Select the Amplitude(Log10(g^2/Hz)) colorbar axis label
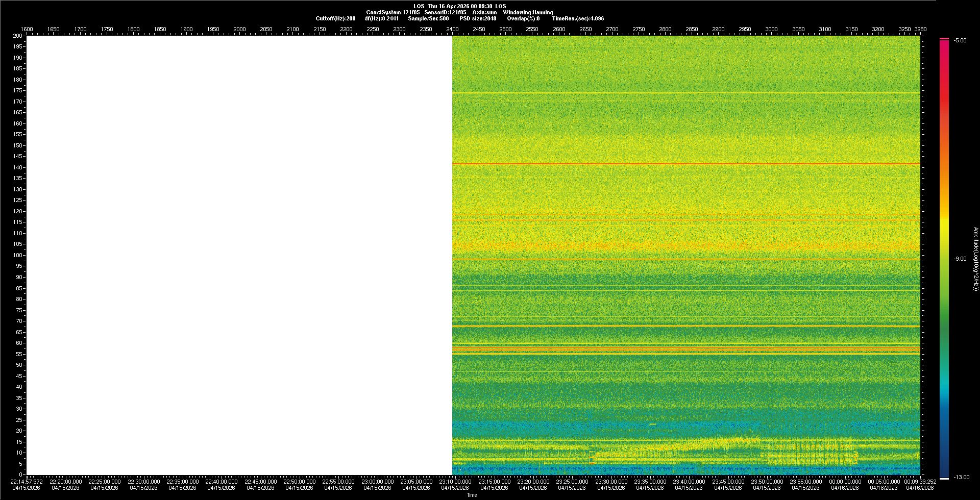Image resolution: width=980 pixels, height=500 pixels. (x=975, y=259)
